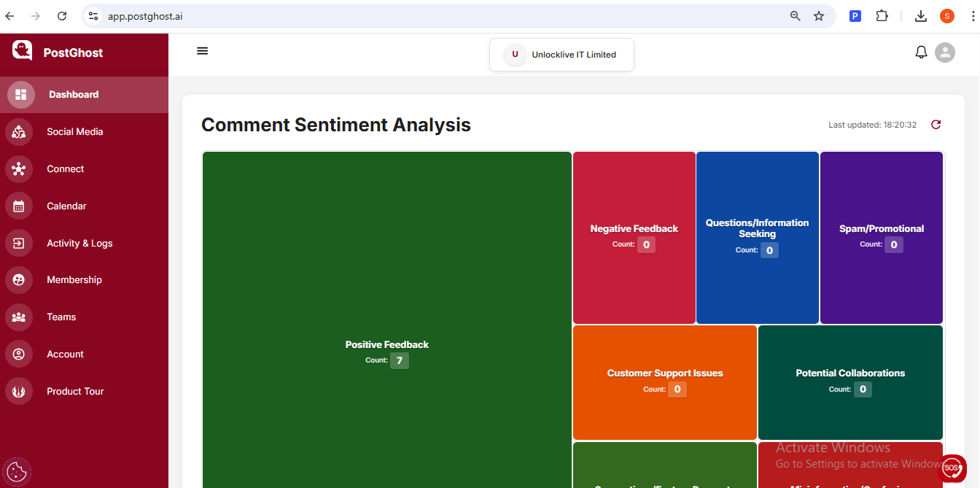
Task: Toggle the hamburger sidebar menu
Action: (203, 51)
